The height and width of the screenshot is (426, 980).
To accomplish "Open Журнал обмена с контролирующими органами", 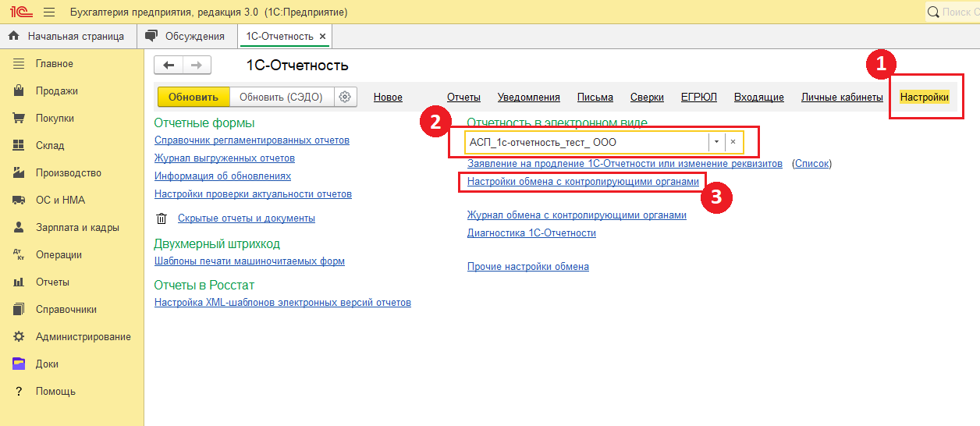I will (577, 215).
